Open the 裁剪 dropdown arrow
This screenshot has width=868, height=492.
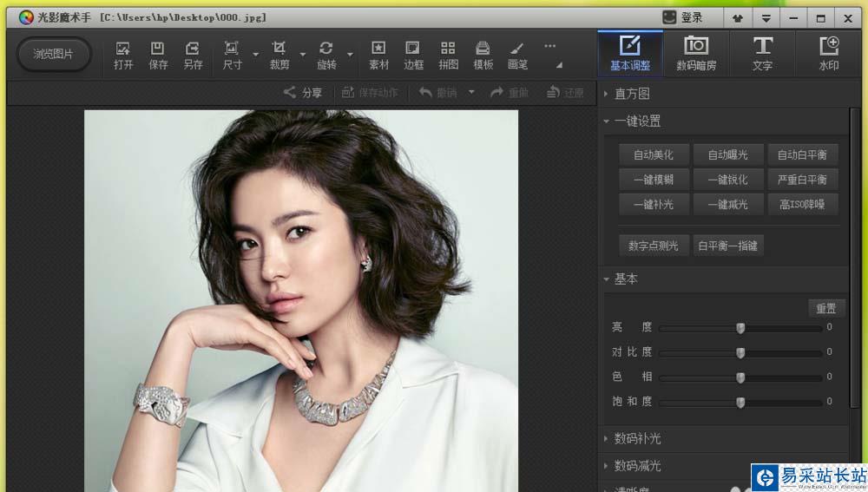coord(303,55)
